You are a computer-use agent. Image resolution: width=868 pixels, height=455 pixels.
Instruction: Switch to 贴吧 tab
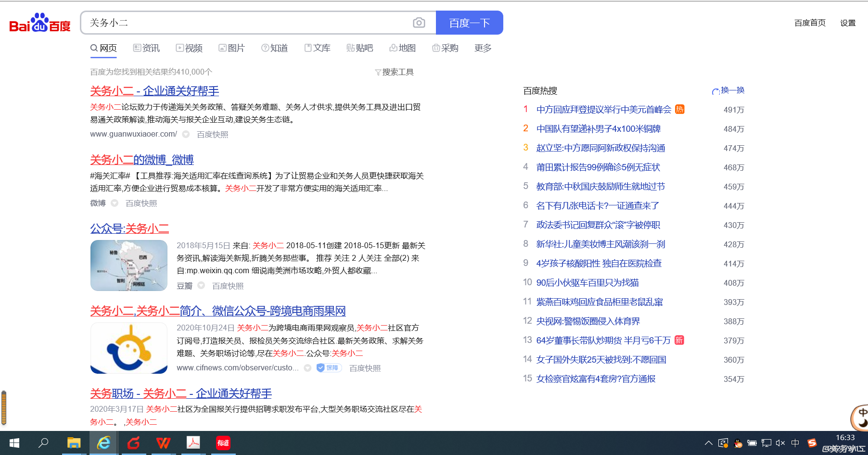click(x=360, y=48)
